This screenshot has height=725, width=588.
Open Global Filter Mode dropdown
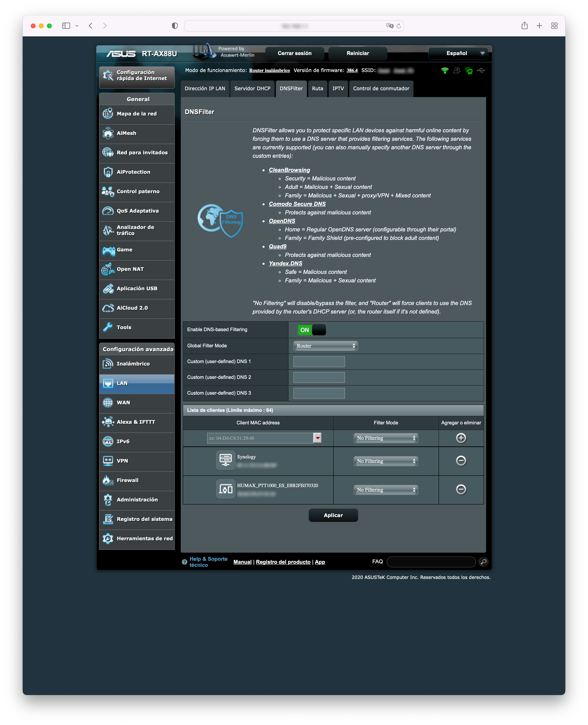pos(325,346)
